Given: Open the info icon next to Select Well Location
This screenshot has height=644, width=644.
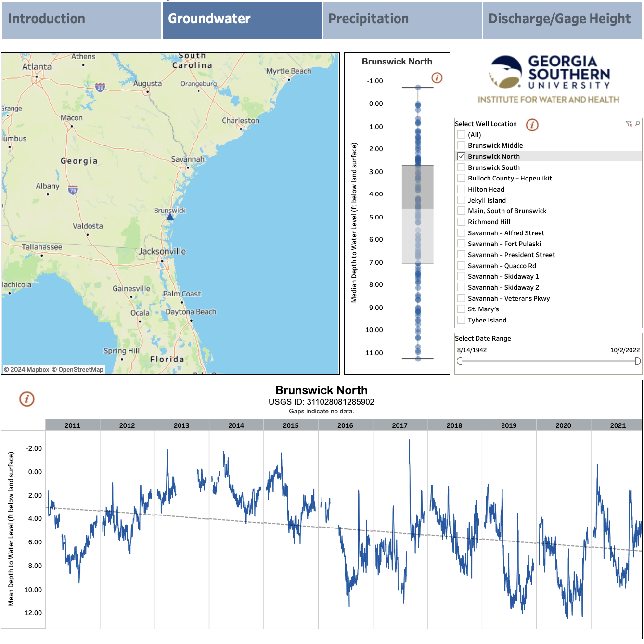Looking at the screenshot, I should [531, 125].
